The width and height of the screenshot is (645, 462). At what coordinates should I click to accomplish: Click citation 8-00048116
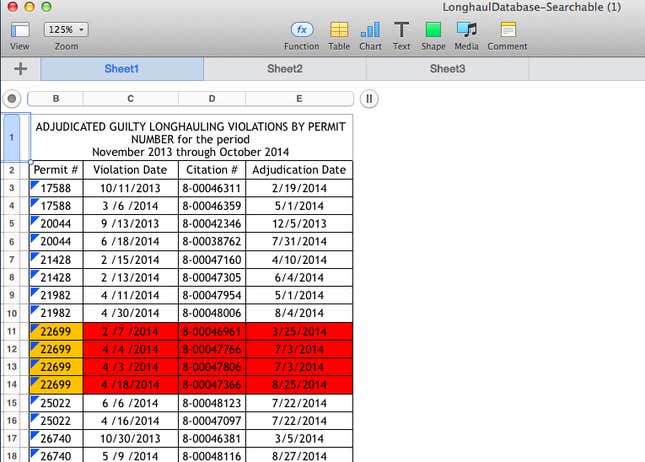pos(212,455)
